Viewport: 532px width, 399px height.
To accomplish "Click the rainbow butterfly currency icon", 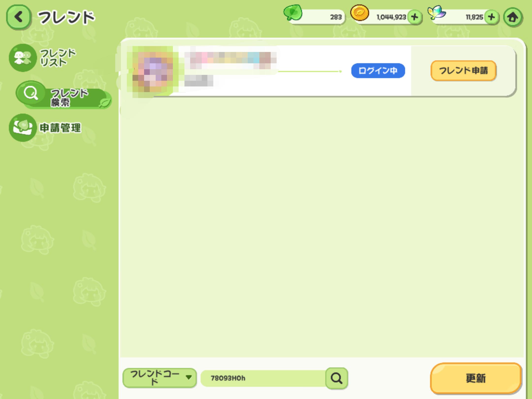I will click(x=436, y=12).
